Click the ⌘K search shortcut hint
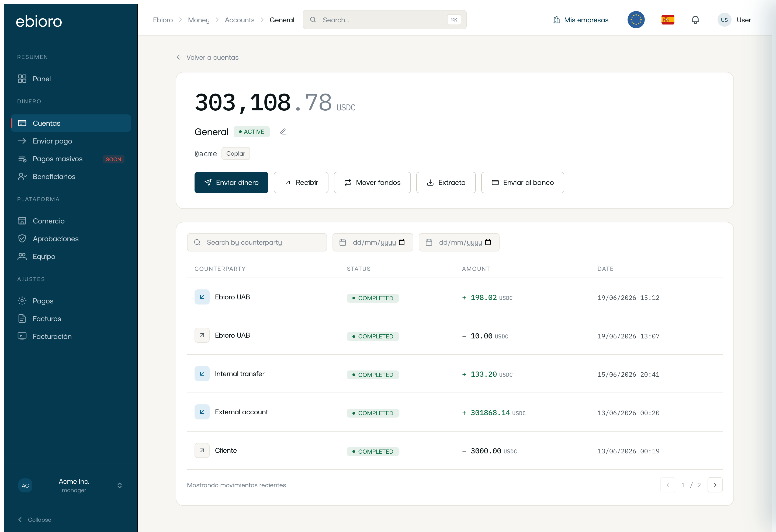Screen dimensions: 776x532 (x=454, y=20)
